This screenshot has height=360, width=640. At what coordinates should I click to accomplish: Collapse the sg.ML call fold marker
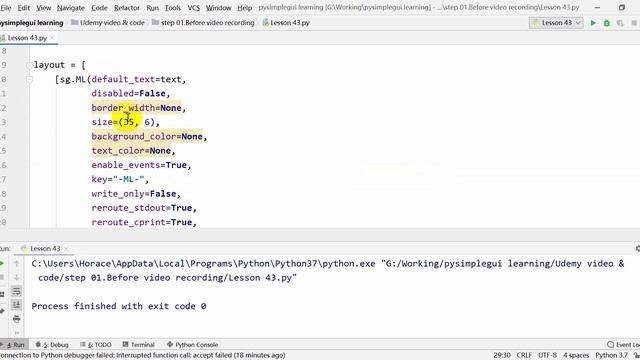(x=29, y=80)
